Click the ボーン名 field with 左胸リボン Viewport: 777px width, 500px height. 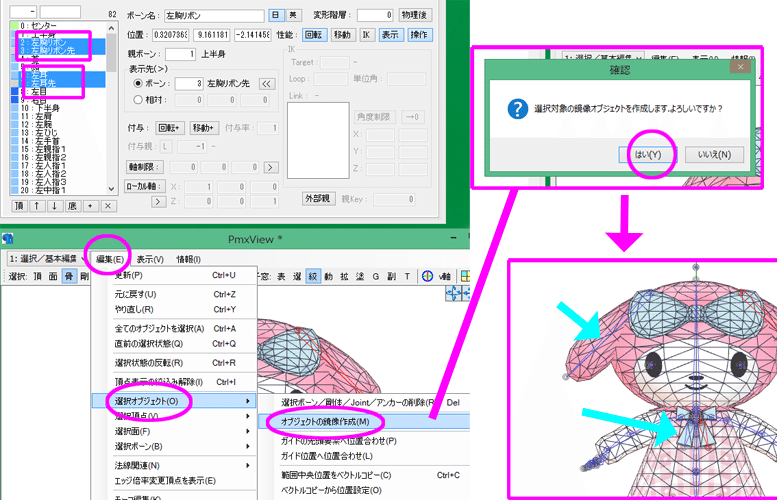tap(214, 16)
